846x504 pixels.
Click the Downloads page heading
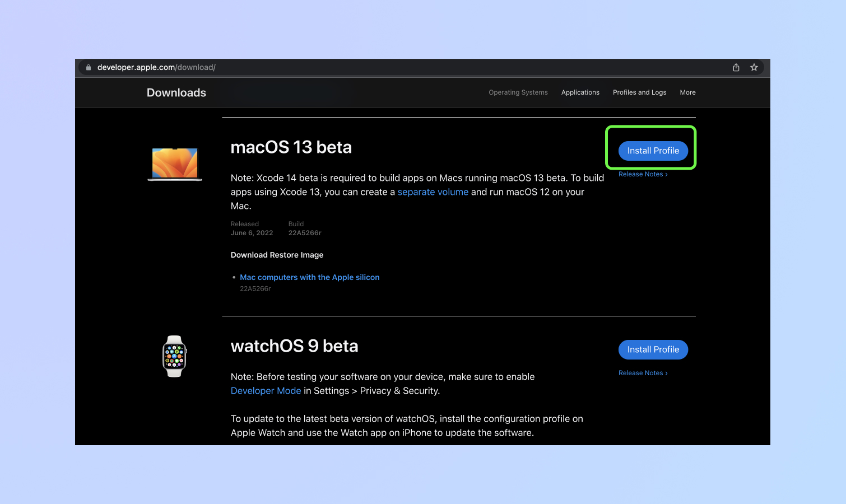(x=176, y=93)
